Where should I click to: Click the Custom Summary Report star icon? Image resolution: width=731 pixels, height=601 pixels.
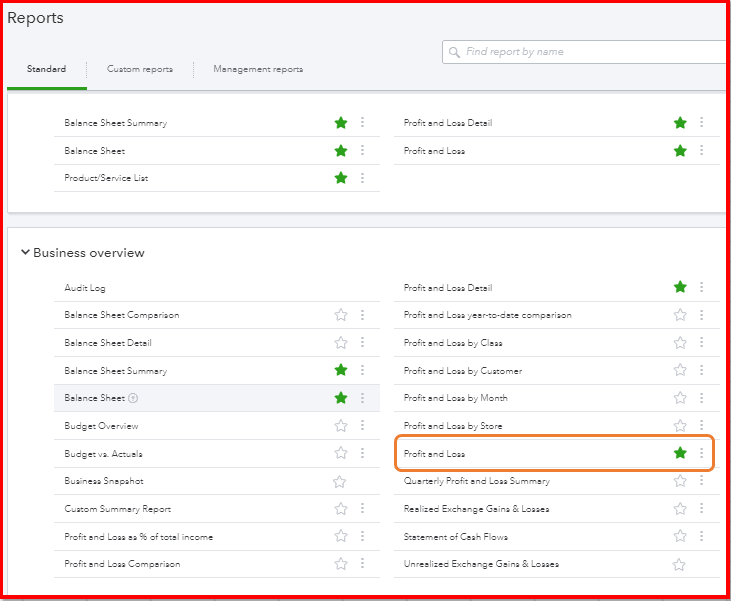(x=341, y=509)
